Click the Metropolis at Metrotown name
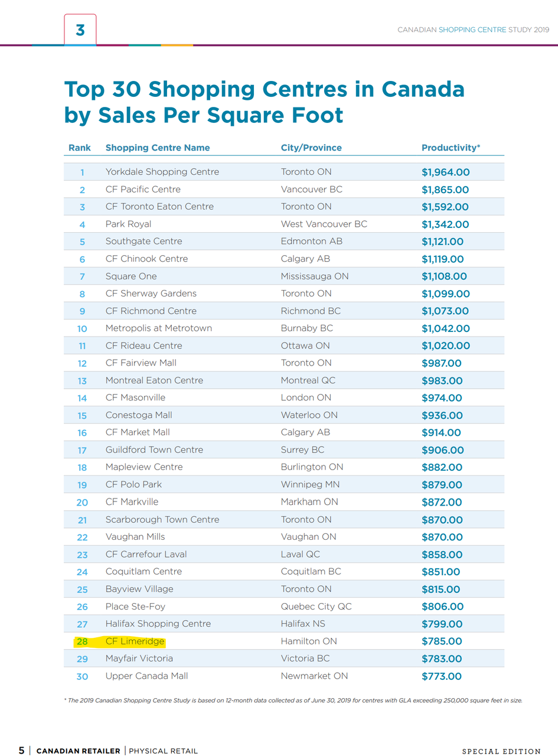Screen dimensions: 558x756 pos(158,328)
